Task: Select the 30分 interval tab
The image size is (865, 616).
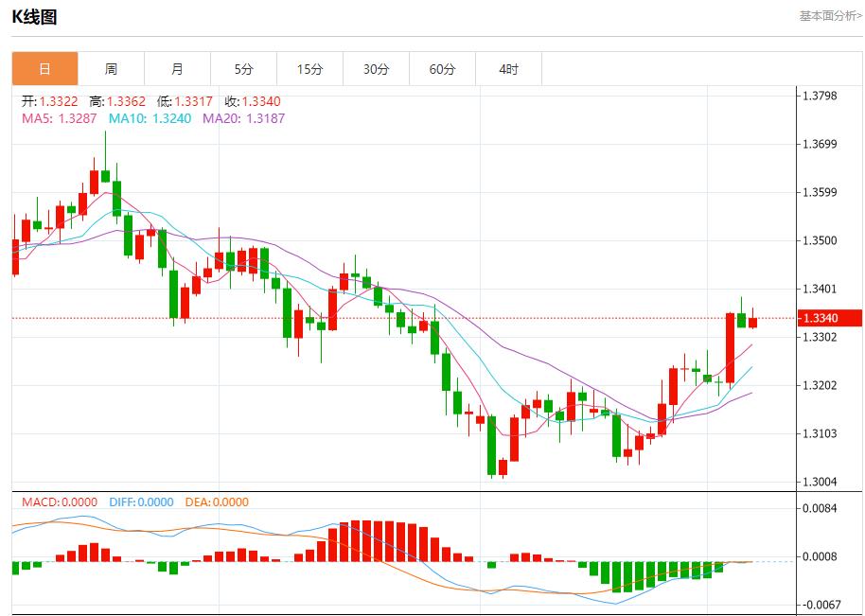Action: [x=376, y=69]
